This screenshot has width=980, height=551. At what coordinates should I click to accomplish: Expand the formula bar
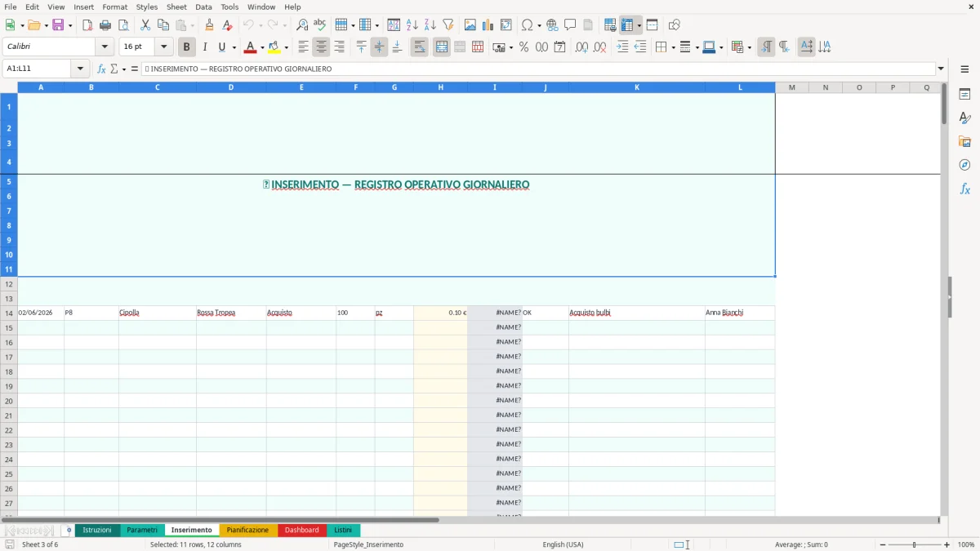point(941,69)
